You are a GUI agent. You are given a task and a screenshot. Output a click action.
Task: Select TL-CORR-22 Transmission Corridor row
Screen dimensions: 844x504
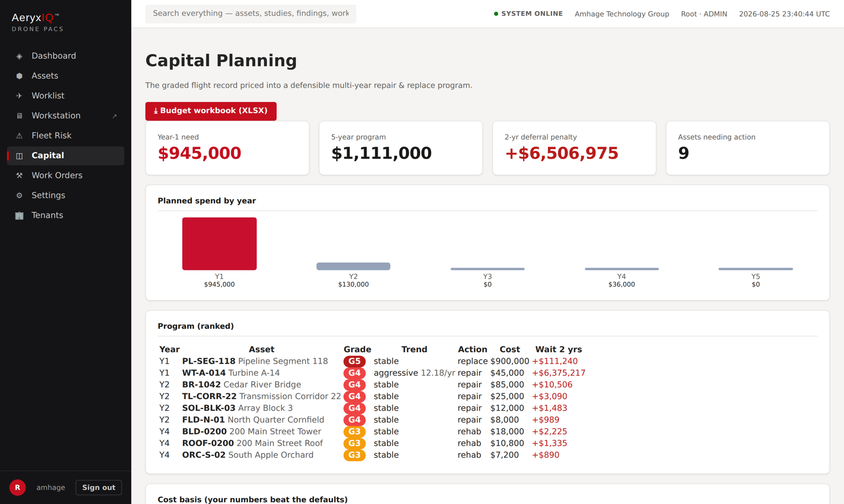point(372,396)
